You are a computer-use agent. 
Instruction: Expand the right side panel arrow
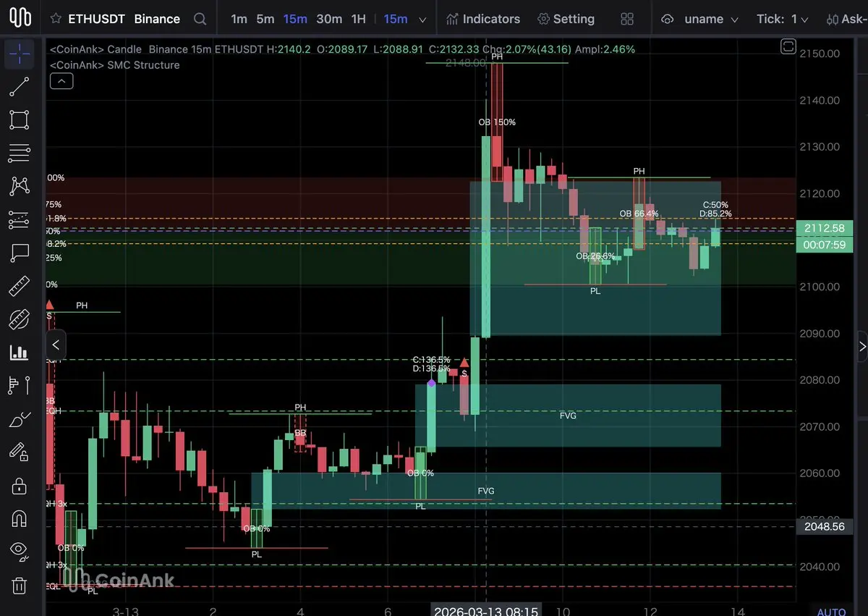coord(862,347)
